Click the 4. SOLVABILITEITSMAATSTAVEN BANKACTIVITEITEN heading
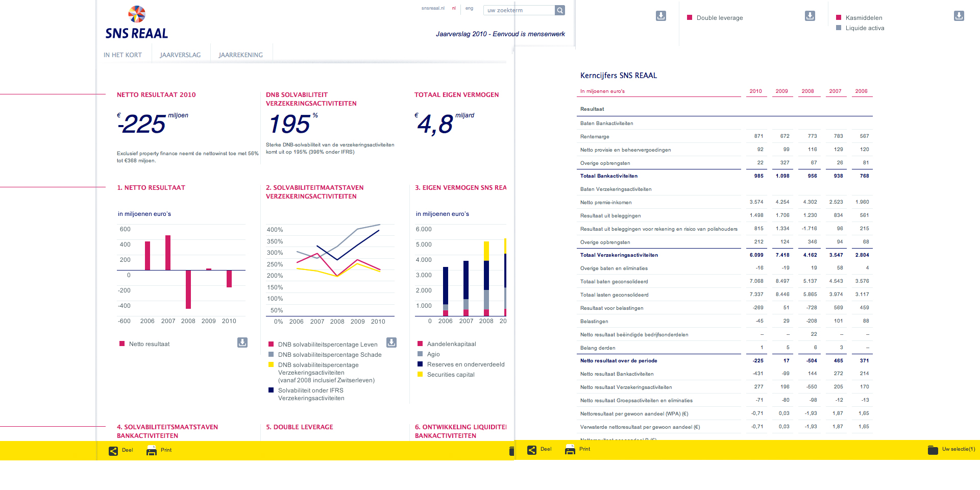The width and height of the screenshot is (980, 490). pyautogui.click(x=167, y=431)
